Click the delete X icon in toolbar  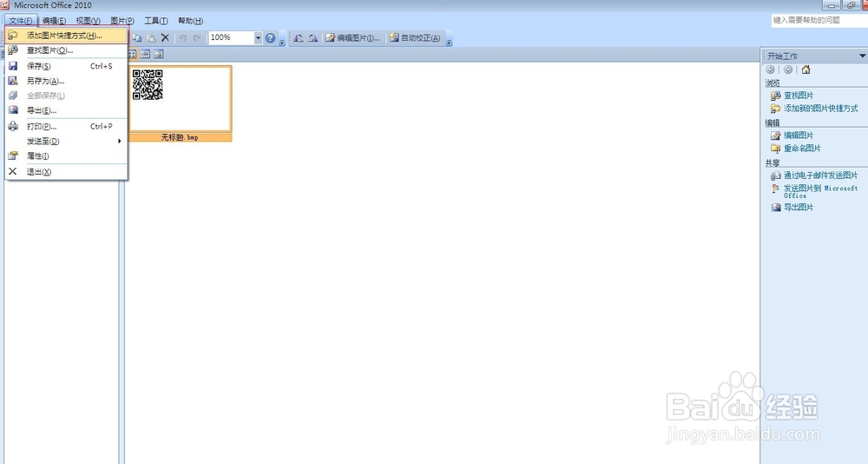click(x=165, y=37)
